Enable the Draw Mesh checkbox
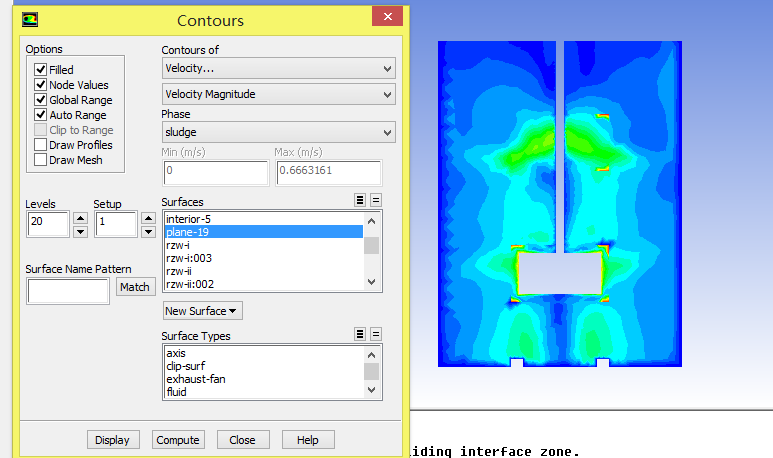 40,160
